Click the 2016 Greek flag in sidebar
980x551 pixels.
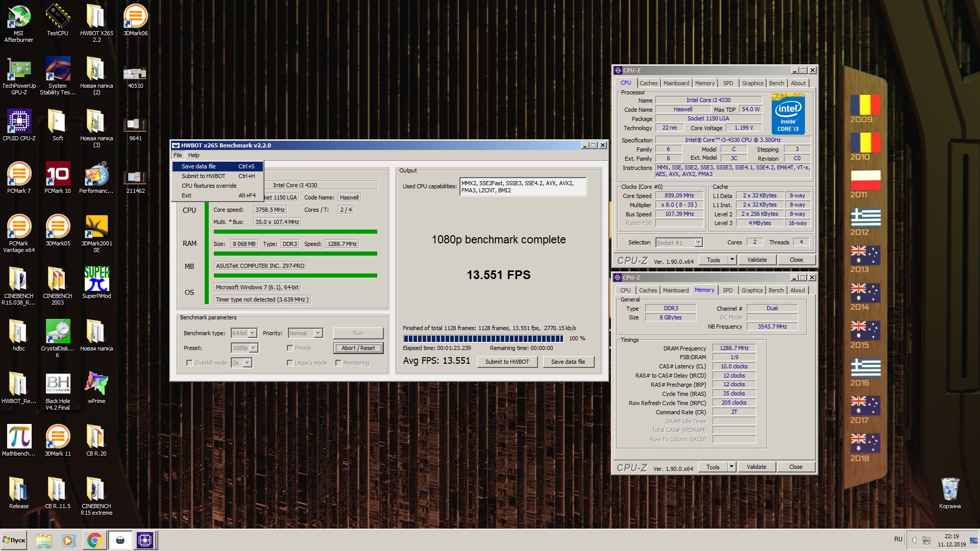pos(865,368)
